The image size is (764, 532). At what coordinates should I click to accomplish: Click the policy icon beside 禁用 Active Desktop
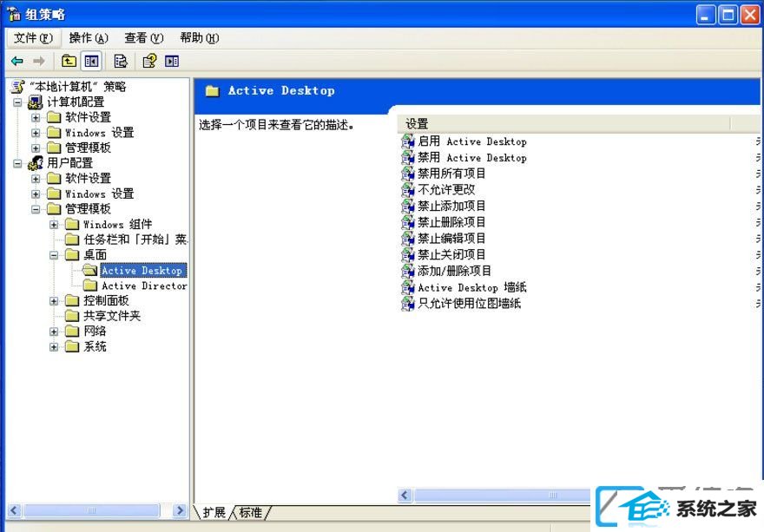pos(407,157)
